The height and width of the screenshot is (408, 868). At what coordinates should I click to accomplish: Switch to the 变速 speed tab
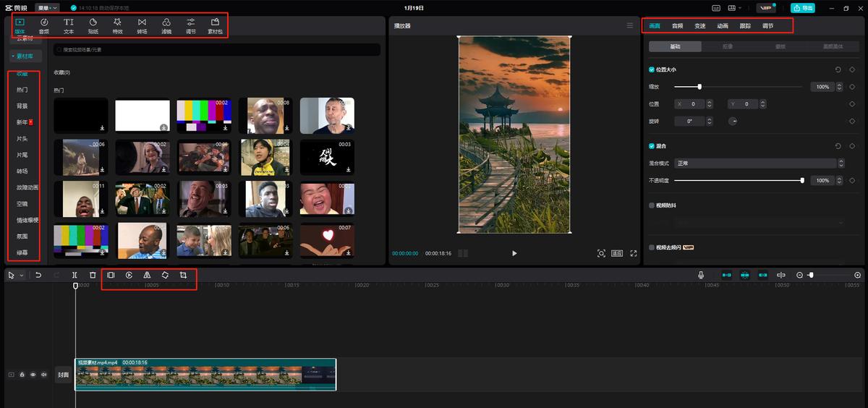(699, 26)
